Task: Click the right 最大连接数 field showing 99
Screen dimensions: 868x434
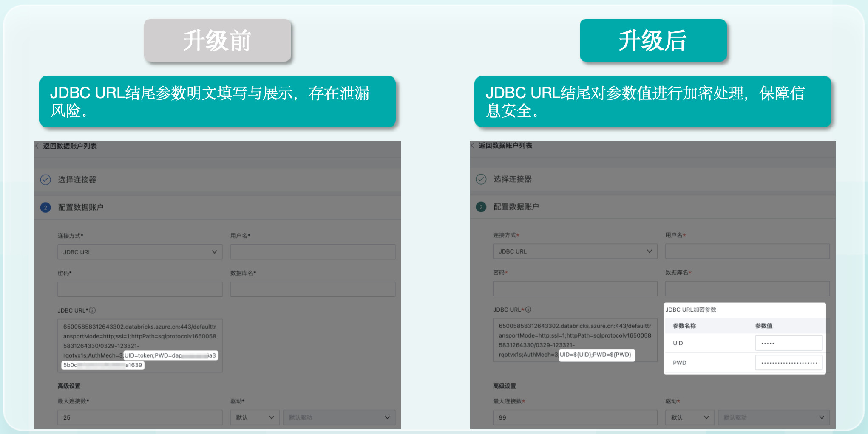Action: (x=575, y=417)
